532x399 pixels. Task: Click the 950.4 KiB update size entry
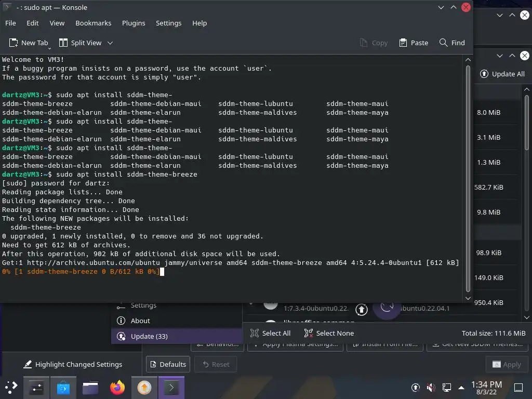(x=488, y=303)
